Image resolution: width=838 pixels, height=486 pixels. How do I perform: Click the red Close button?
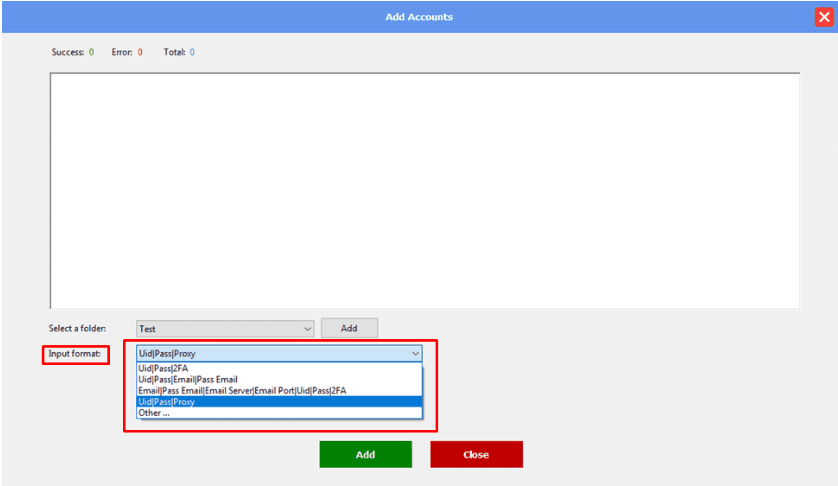[x=476, y=454]
